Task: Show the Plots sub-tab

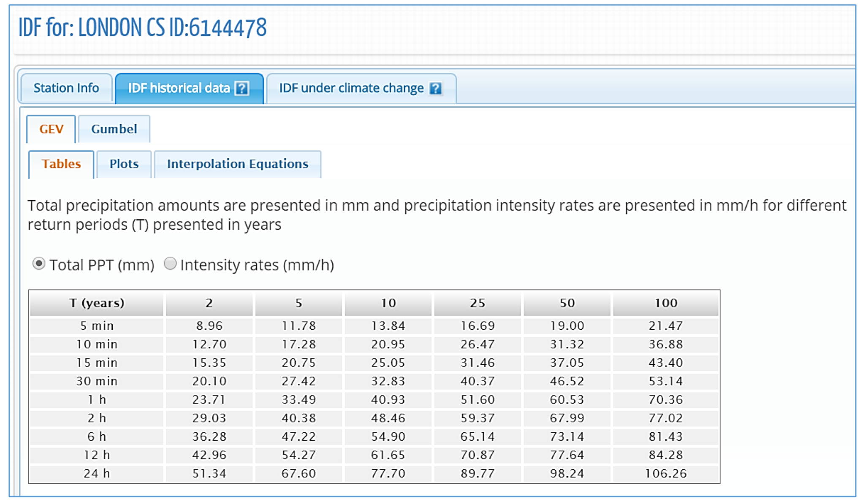Action: [x=124, y=164]
